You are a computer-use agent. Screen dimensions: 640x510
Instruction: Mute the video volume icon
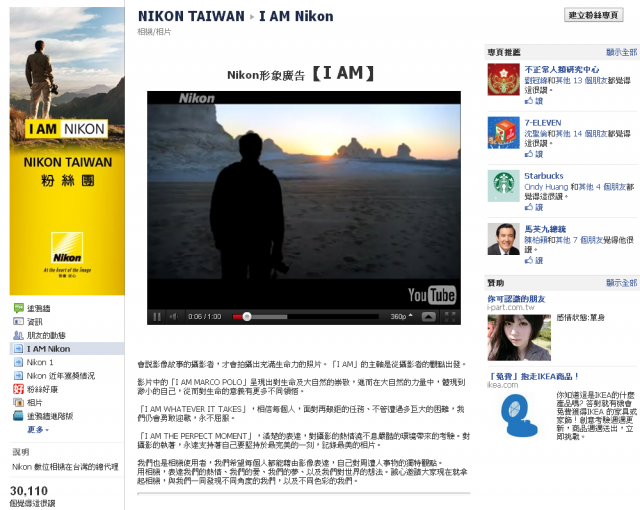[x=174, y=317]
